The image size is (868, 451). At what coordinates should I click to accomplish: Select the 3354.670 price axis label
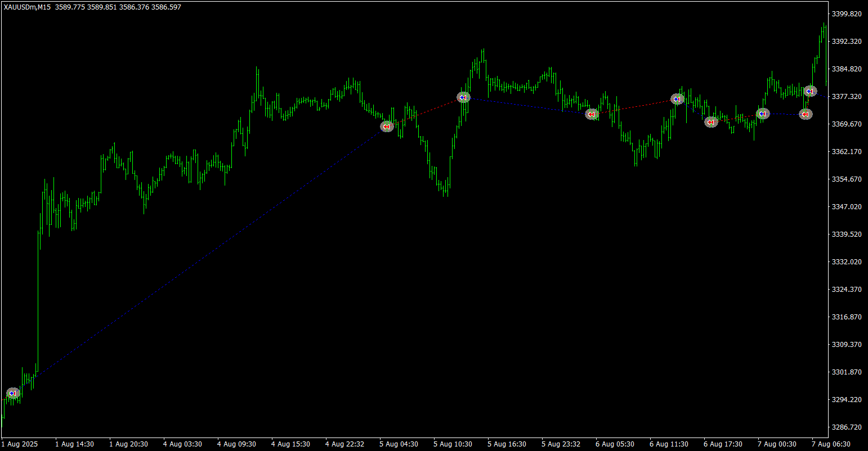[x=846, y=179]
